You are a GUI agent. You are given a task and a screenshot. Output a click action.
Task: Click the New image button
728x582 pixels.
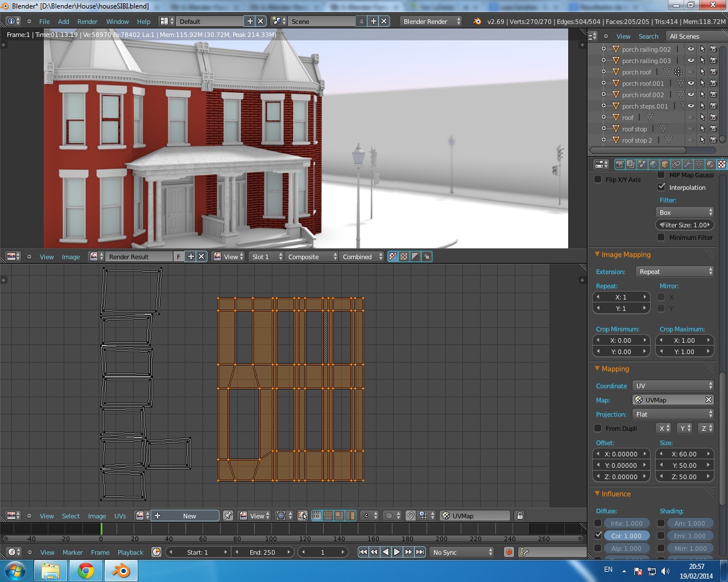pos(189,516)
